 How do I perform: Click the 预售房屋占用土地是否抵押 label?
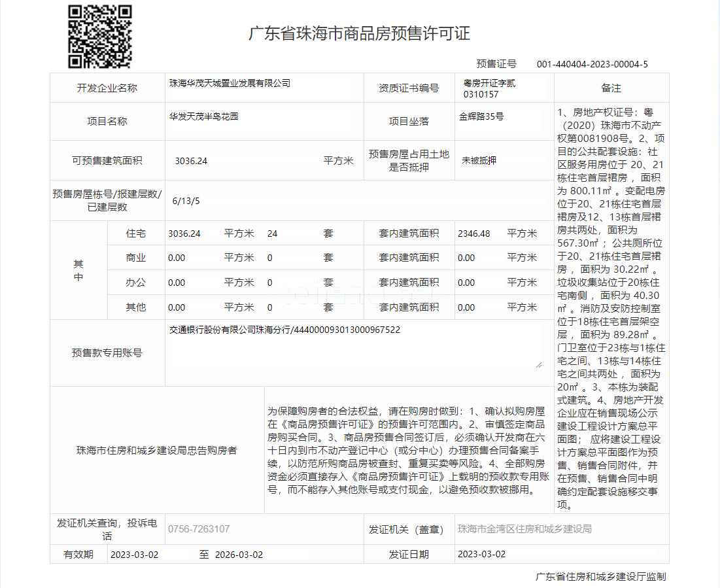[409, 160]
